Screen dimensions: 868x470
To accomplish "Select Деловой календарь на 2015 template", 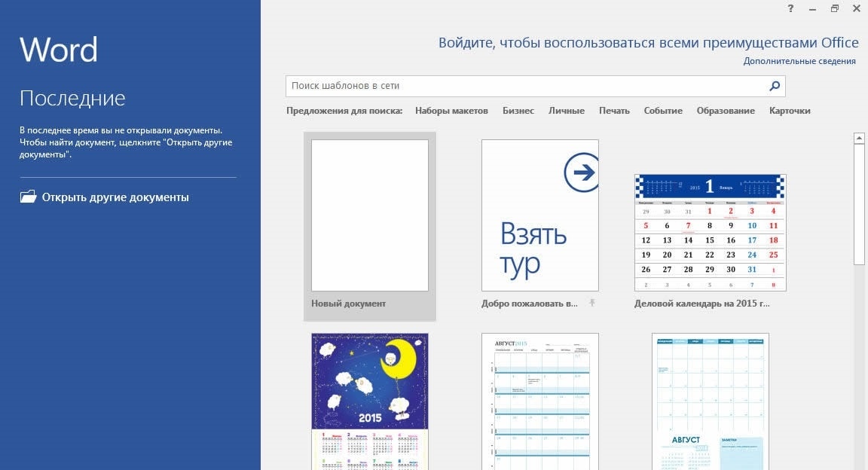I will (711, 233).
